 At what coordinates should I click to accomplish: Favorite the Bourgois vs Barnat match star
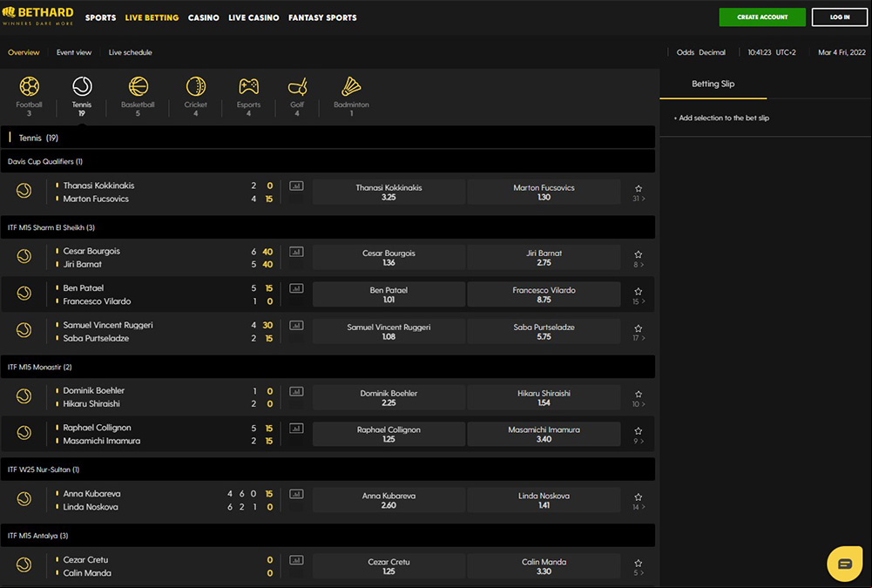[639, 254]
